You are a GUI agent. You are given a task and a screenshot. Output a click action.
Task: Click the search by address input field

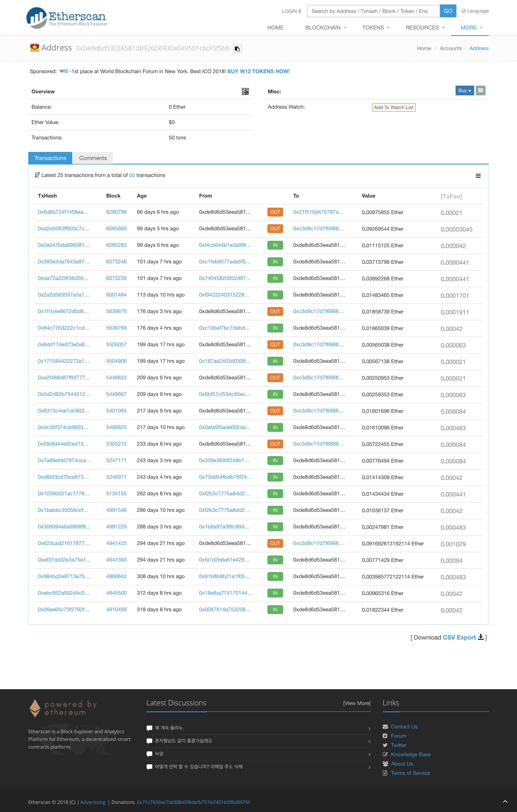373,11
